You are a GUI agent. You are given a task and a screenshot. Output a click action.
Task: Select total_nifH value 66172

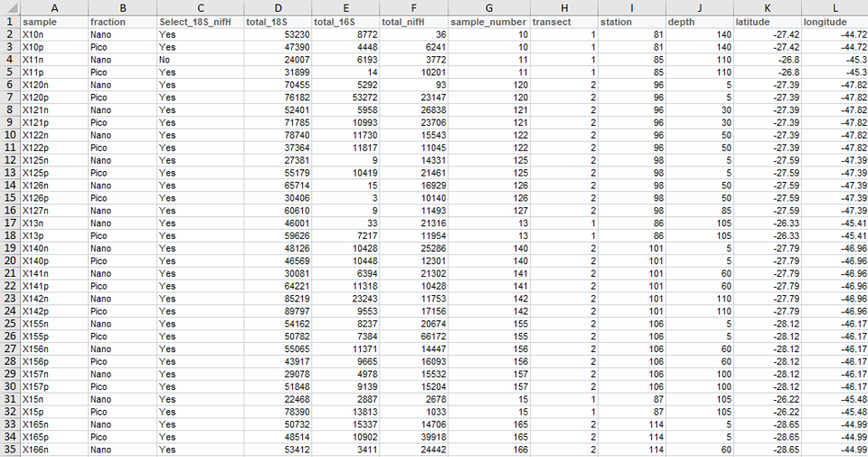[413, 336]
